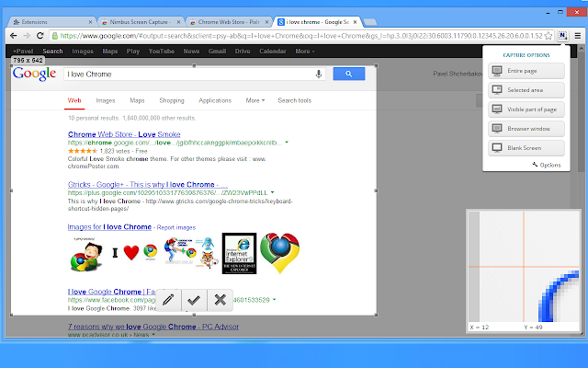
Task: Choose Blank Screen capture option
Action: click(x=526, y=148)
